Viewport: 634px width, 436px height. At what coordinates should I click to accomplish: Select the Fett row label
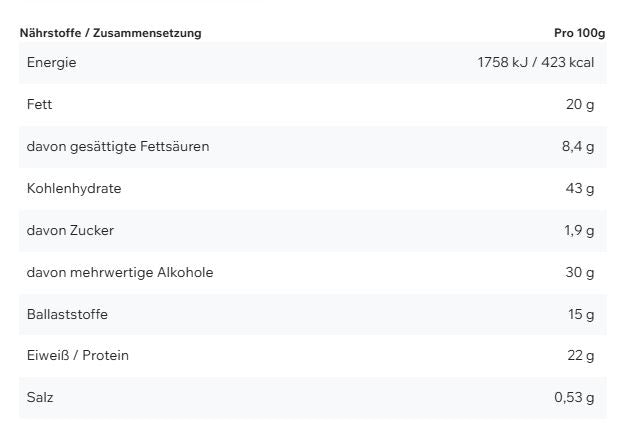pyautogui.click(x=40, y=105)
